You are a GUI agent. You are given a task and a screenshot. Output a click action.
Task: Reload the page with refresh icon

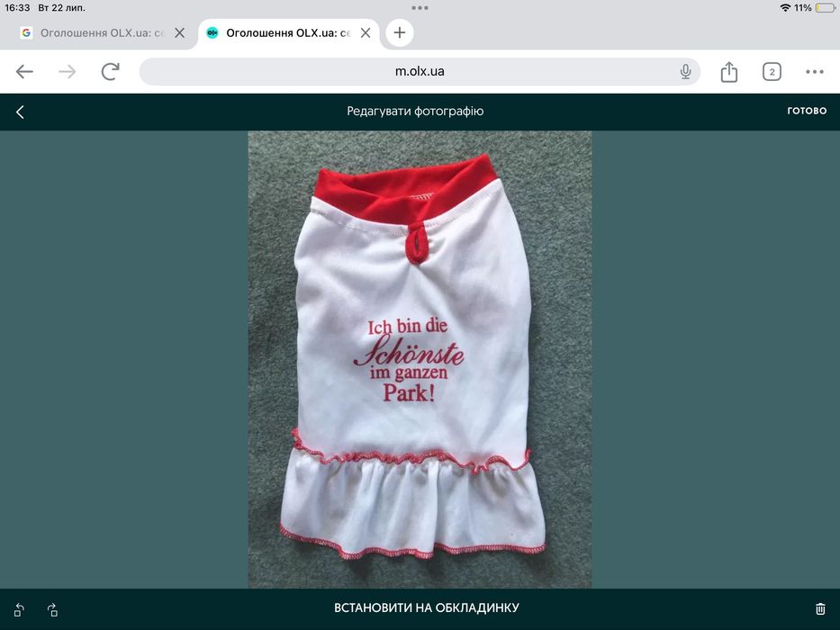111,71
